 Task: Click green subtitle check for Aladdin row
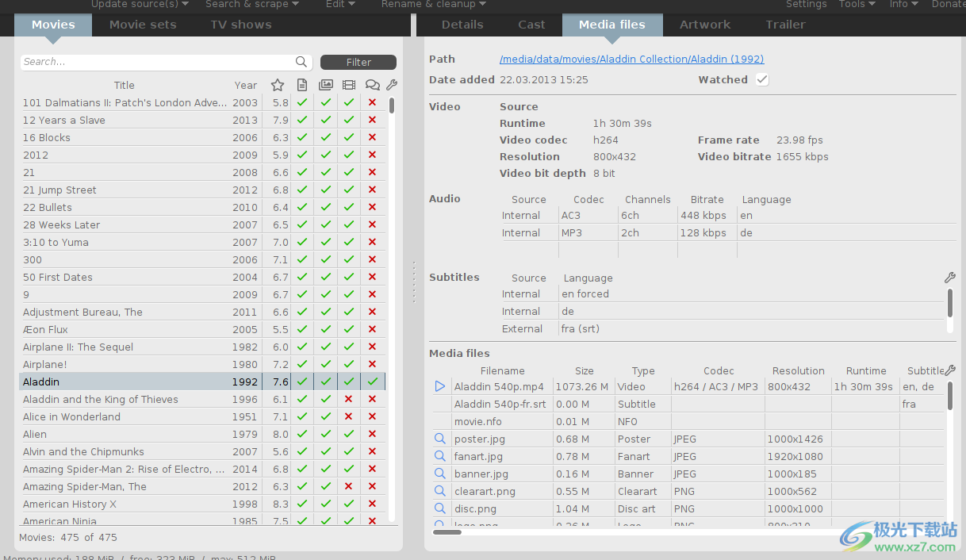coord(373,382)
